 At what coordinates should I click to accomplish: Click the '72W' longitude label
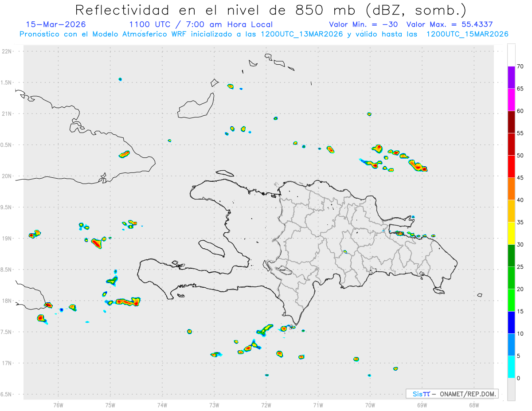point(266,404)
